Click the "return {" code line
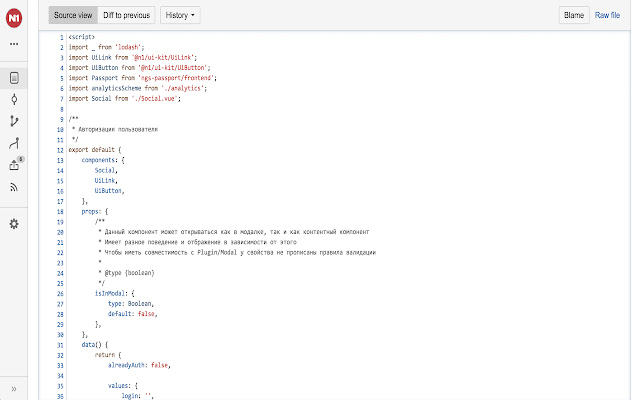 tap(108, 355)
